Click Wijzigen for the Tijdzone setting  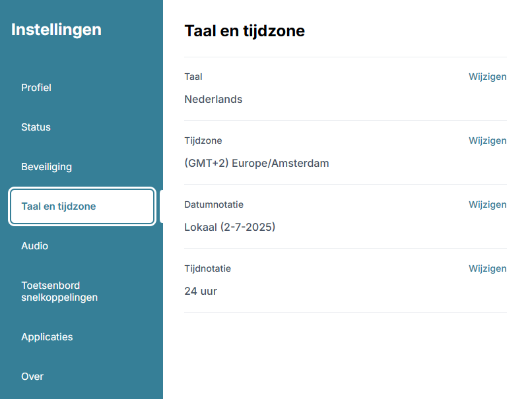click(x=487, y=140)
